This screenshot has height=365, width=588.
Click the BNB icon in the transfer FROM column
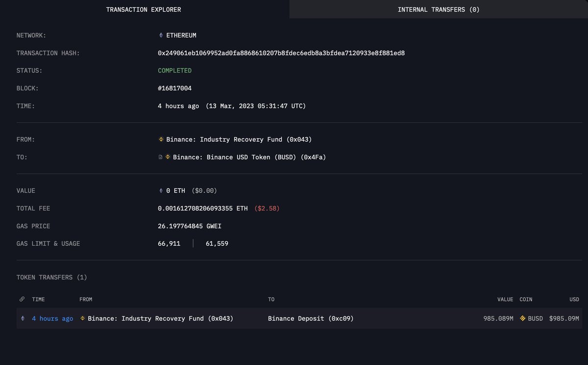(x=82, y=318)
